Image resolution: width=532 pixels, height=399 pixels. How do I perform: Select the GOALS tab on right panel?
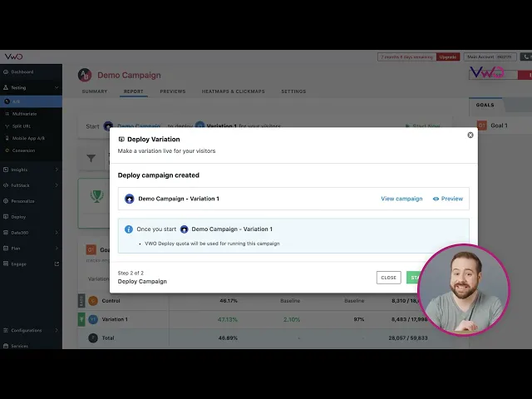[485, 105]
